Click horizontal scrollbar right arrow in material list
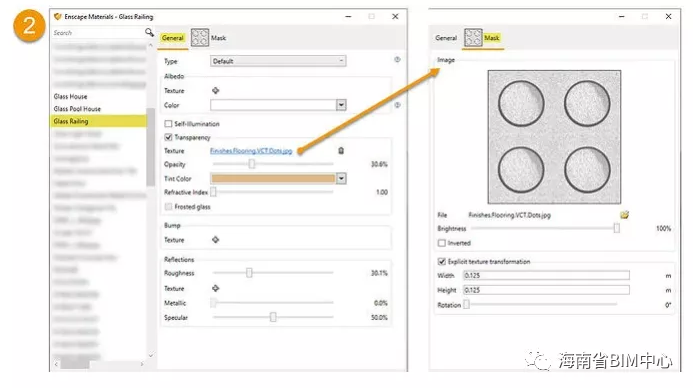The height and width of the screenshot is (388, 693). pyautogui.click(x=142, y=364)
